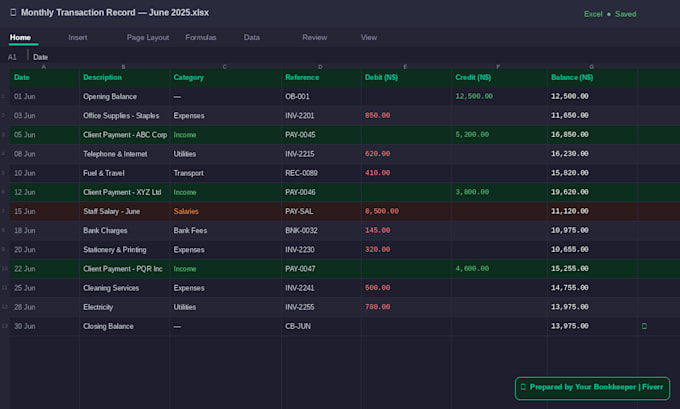Click Staff Salary - June cell
The image size is (680, 409).
(124, 211)
